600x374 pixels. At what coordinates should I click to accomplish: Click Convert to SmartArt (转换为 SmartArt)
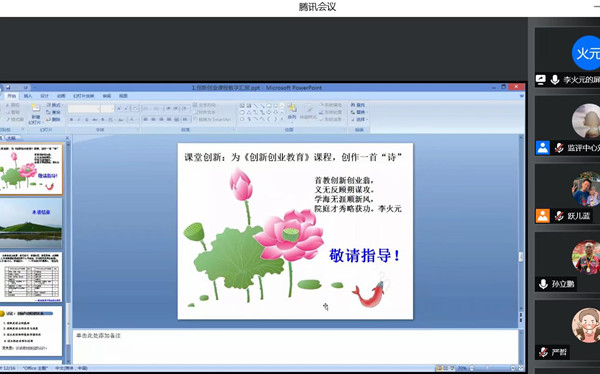click(213, 119)
